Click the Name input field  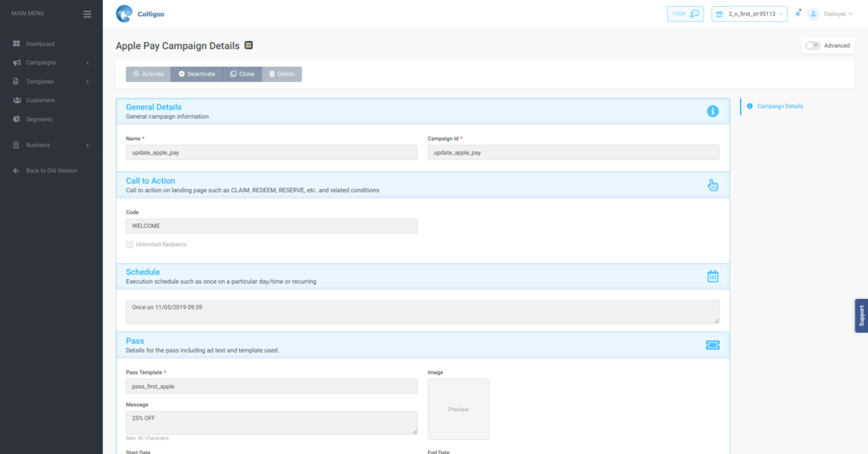(272, 153)
